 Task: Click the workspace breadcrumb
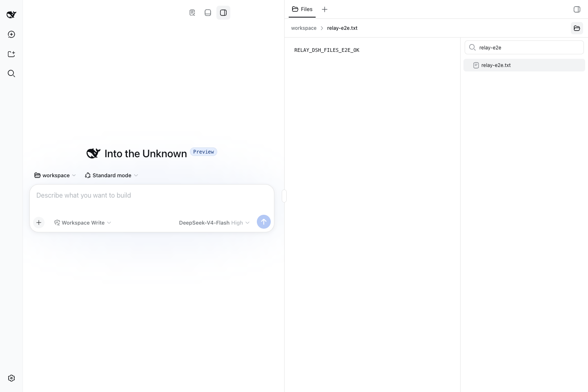pos(304,28)
